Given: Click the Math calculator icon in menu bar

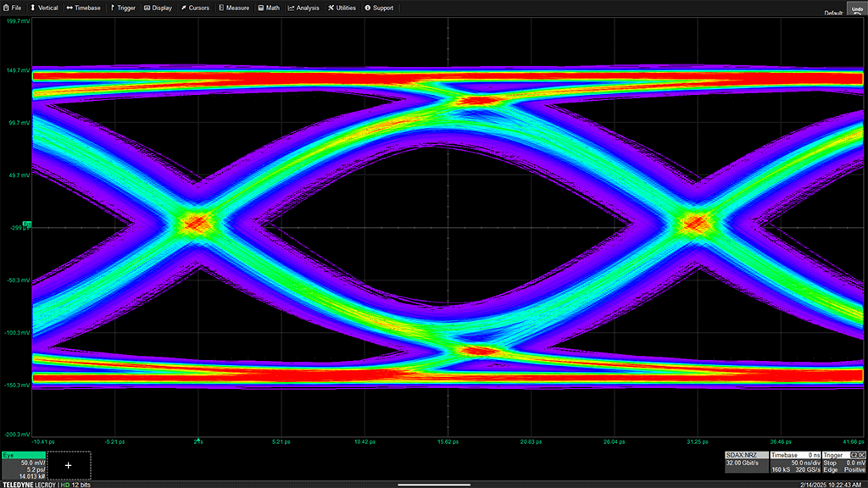Looking at the screenshot, I should (x=260, y=8).
